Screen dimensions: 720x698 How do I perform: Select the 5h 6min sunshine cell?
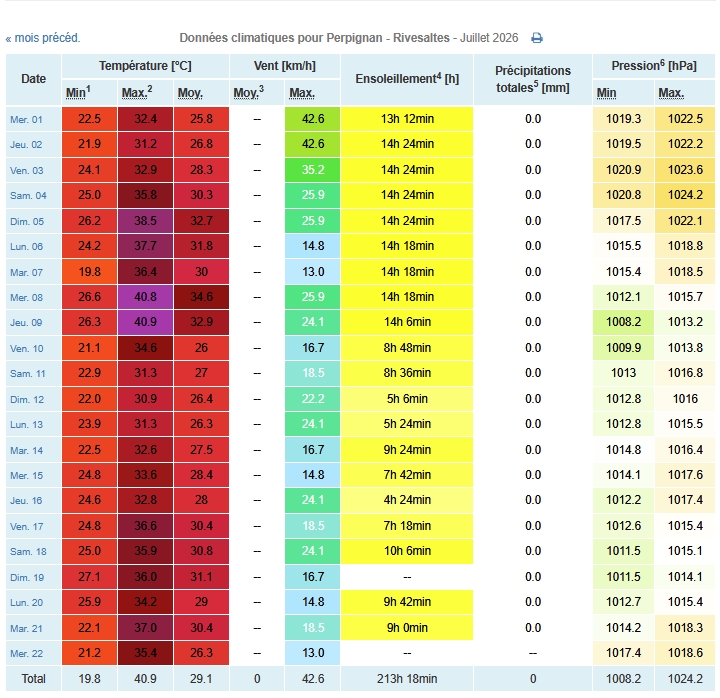[x=407, y=399]
